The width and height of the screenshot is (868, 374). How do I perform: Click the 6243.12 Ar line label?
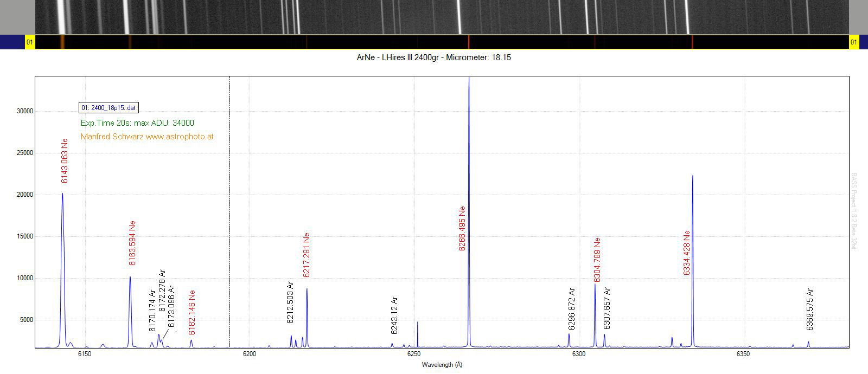tap(394, 315)
